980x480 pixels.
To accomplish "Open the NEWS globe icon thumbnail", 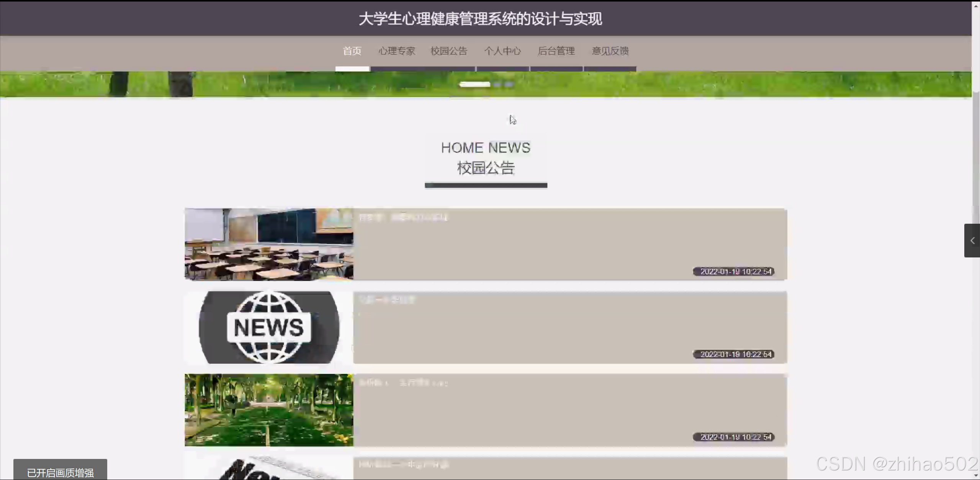I will (269, 327).
